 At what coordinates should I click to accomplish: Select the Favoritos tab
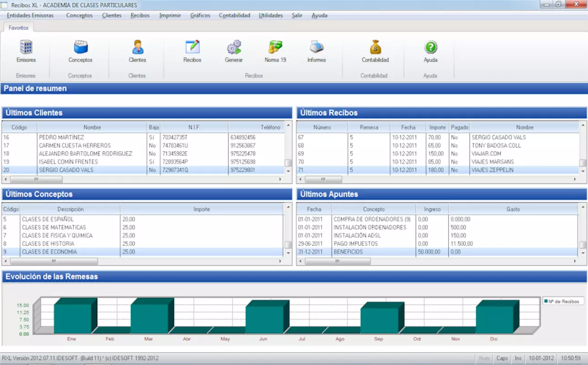point(19,28)
